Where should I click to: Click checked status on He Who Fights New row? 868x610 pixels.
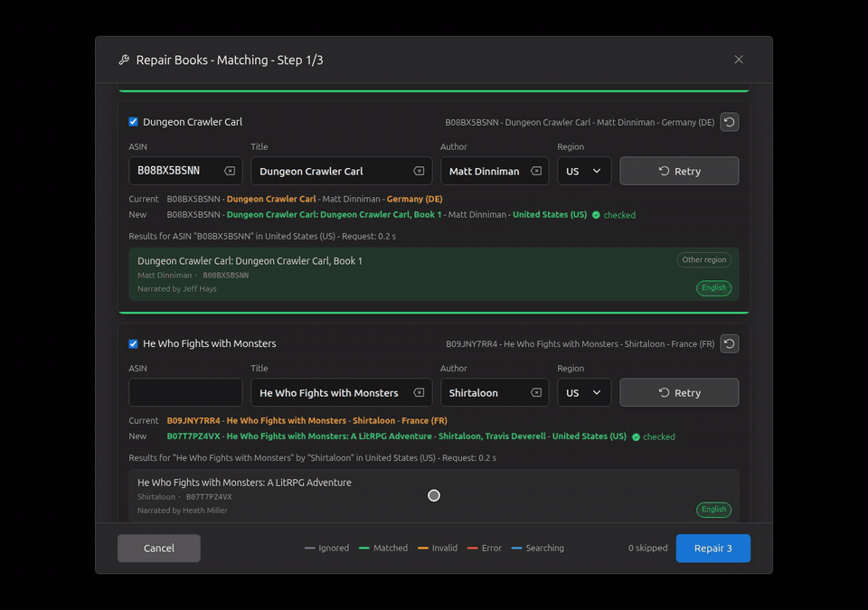pos(653,436)
